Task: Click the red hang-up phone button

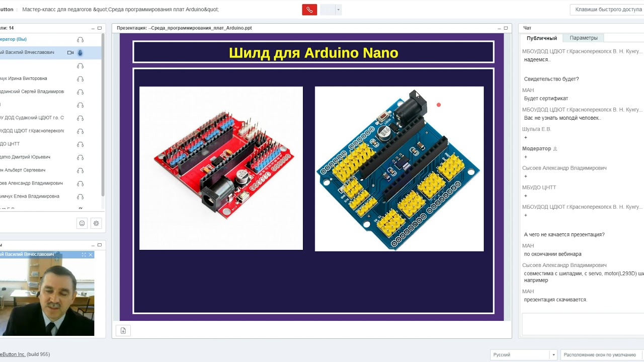Action: (x=309, y=10)
